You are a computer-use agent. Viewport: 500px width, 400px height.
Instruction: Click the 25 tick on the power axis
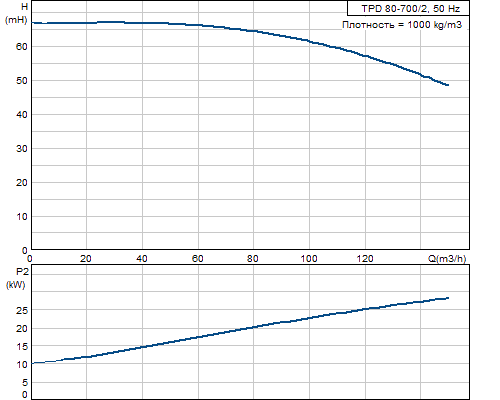[22, 311]
